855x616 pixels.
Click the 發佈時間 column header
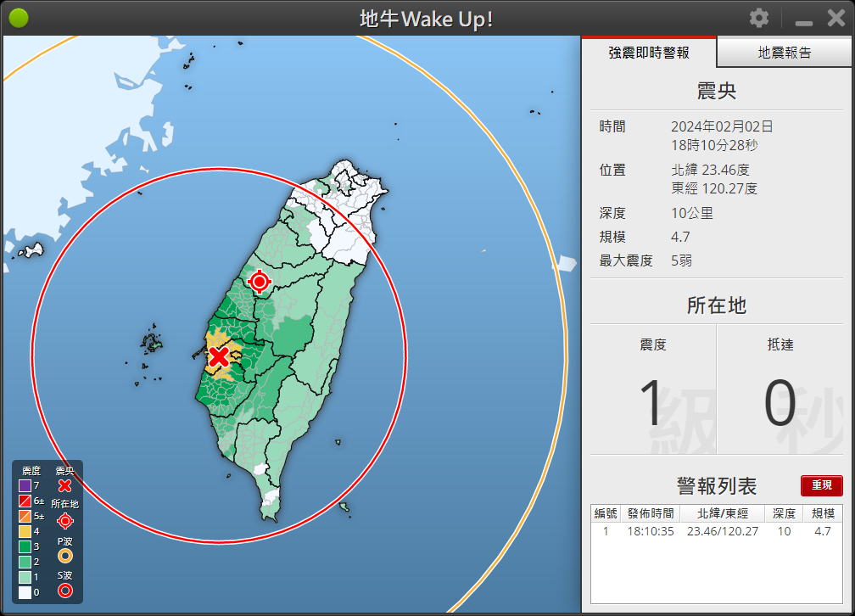[650, 513]
